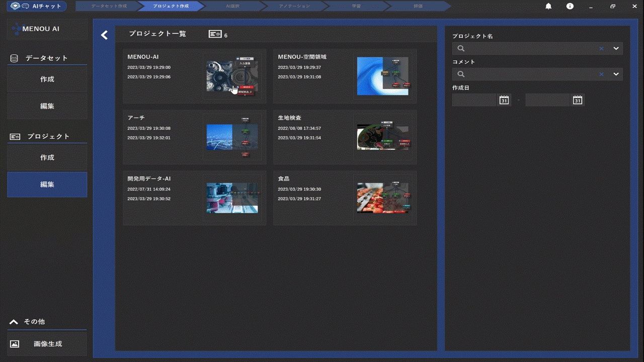Open end date calendar picker icon
Screen dimensions: 644x362
coord(578,100)
